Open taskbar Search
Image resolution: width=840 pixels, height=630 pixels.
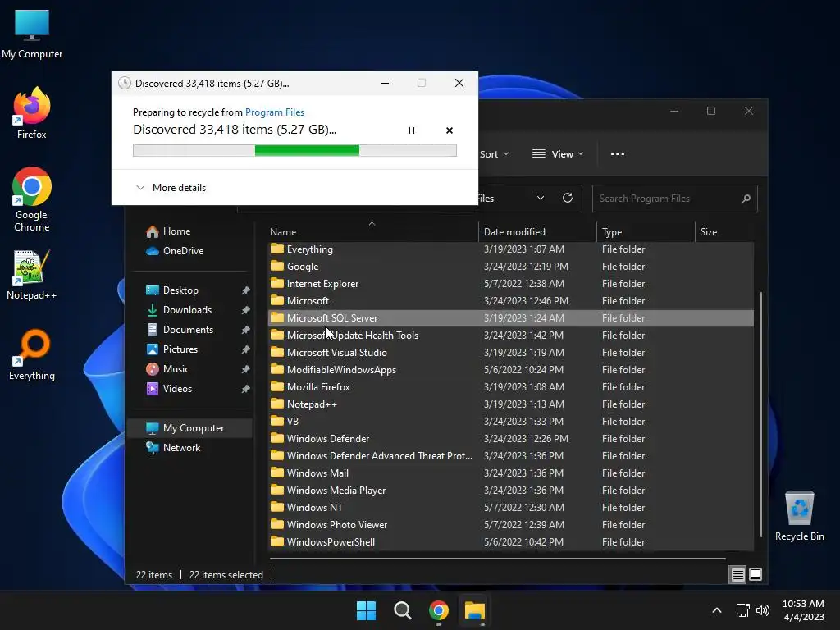(402, 610)
